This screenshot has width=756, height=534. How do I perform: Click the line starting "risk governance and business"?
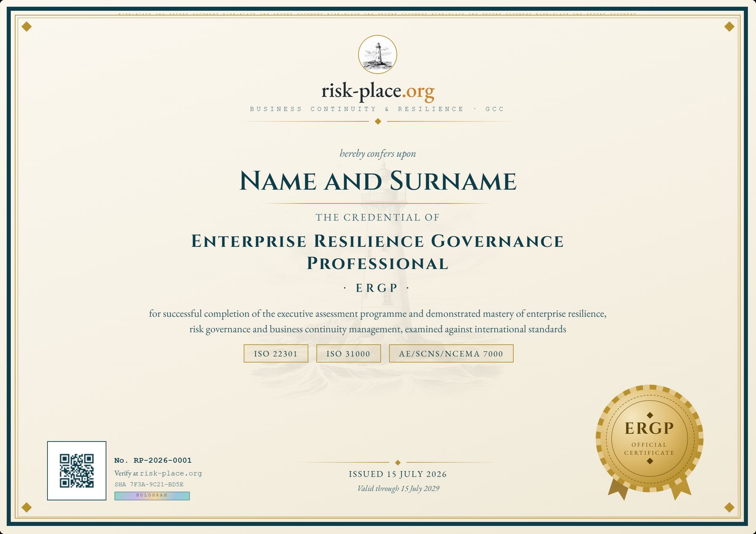[x=378, y=329]
